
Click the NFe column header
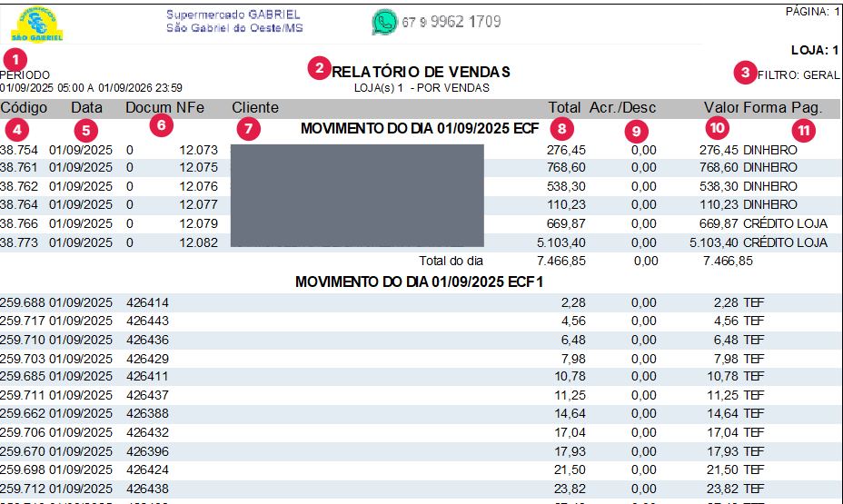point(189,107)
